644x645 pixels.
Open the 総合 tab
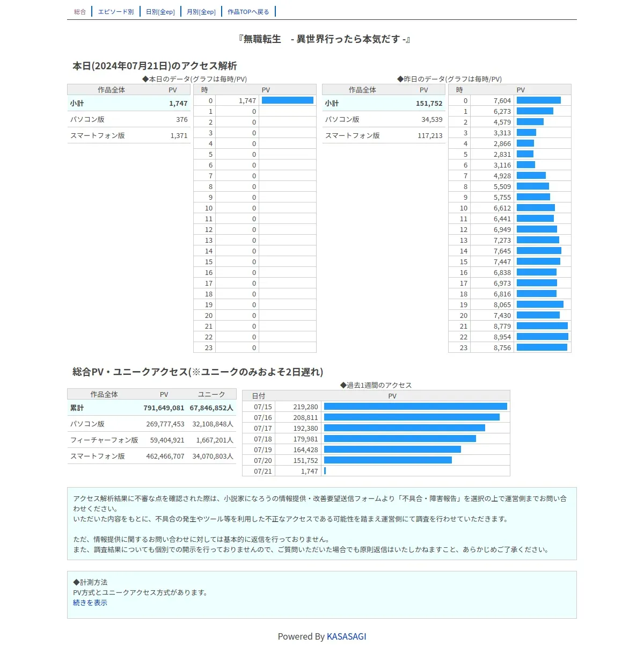[x=80, y=12]
